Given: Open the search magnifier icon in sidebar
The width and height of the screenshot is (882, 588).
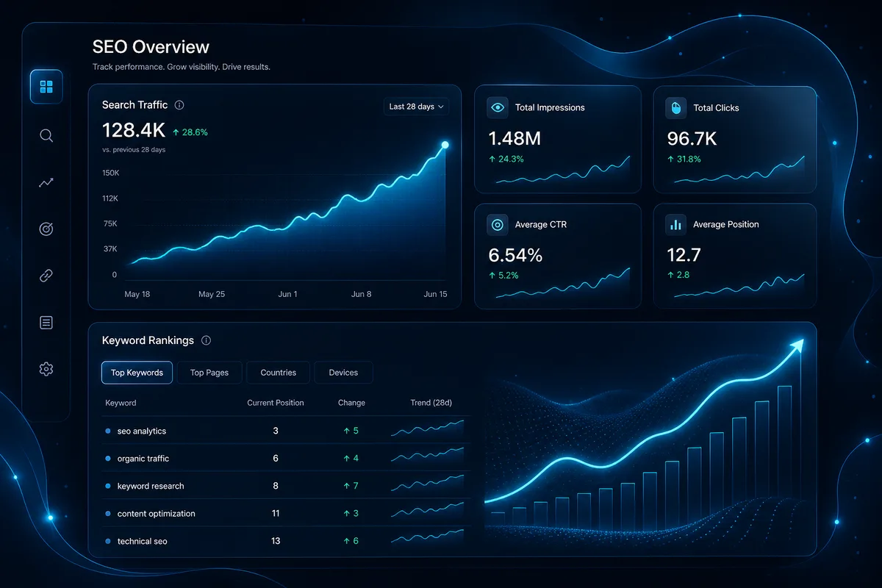Looking at the screenshot, I should pyautogui.click(x=46, y=135).
